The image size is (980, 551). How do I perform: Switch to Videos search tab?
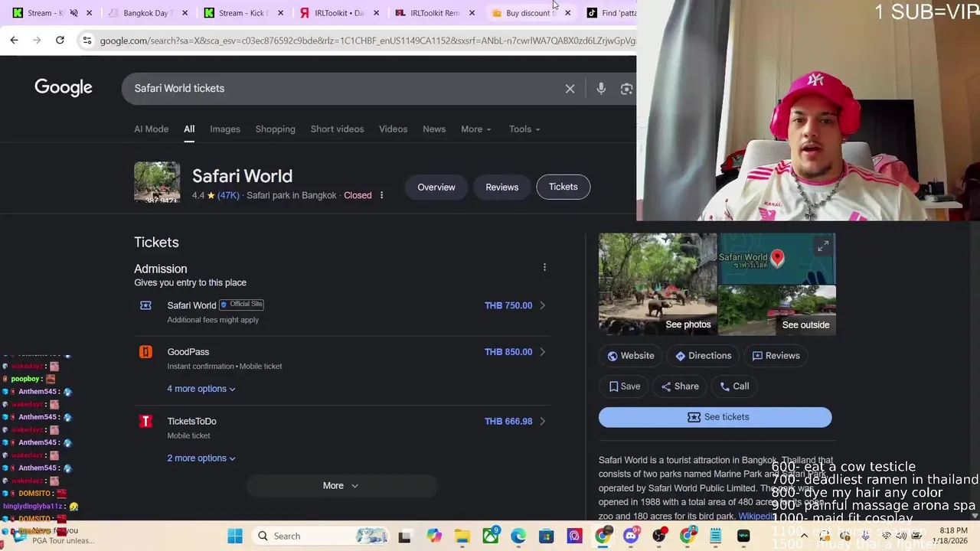[x=393, y=129]
